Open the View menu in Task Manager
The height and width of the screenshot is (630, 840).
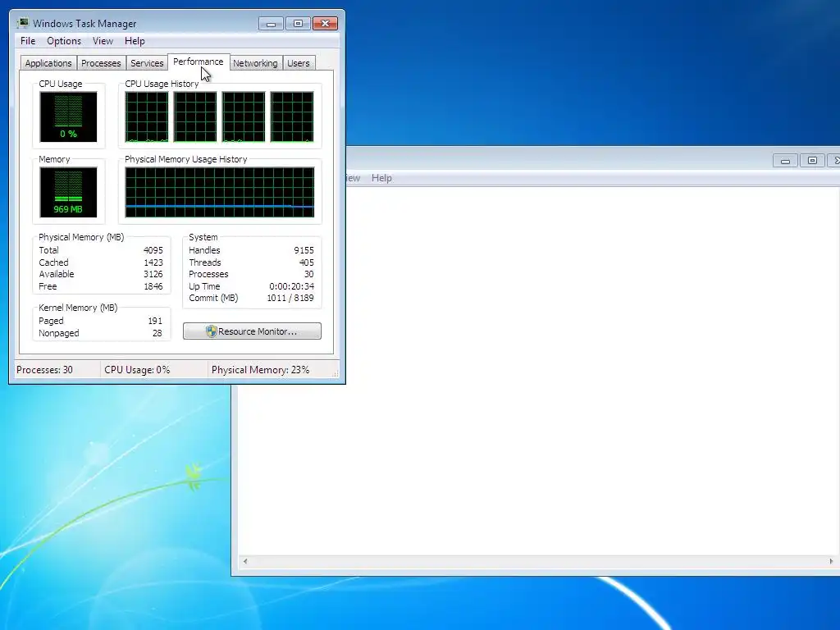tap(103, 41)
